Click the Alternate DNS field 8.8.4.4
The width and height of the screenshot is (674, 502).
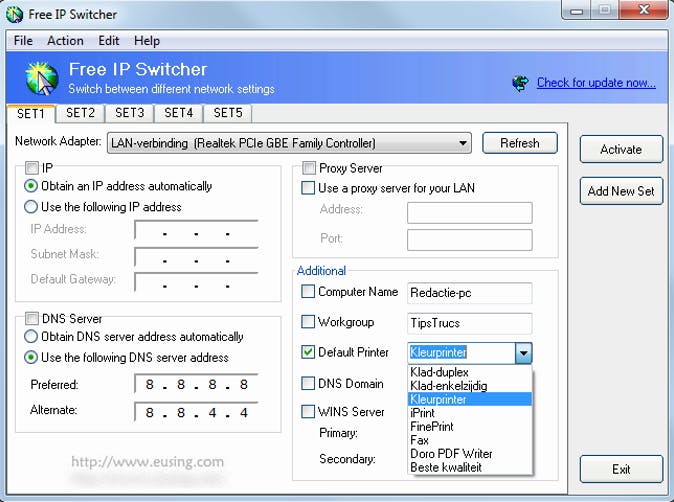(x=196, y=412)
